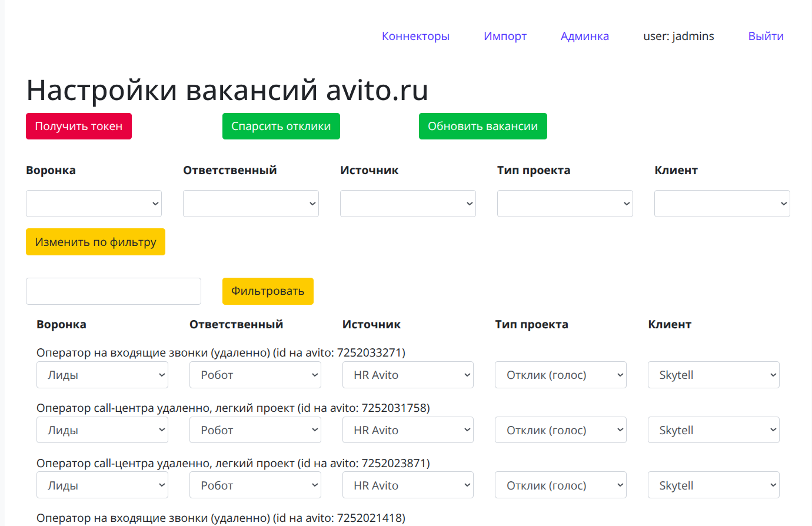812x526 pixels.
Task: Open the Админка link
Action: click(x=585, y=36)
